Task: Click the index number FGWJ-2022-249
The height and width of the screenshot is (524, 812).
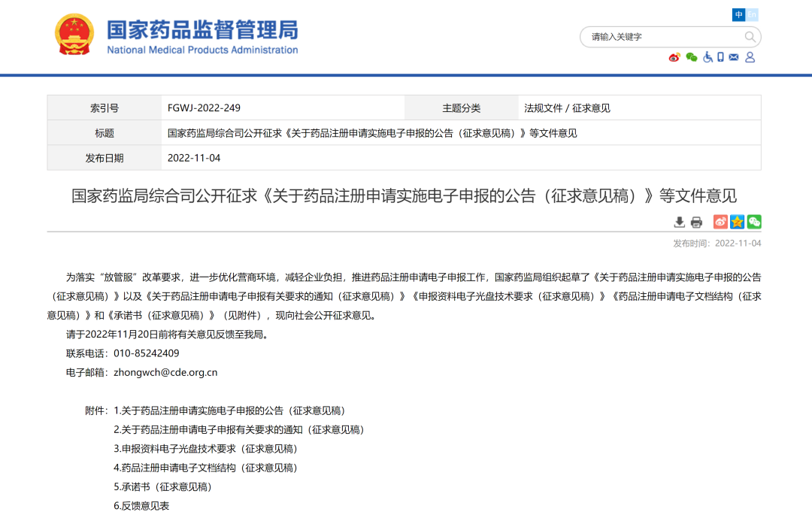Action: pos(204,108)
